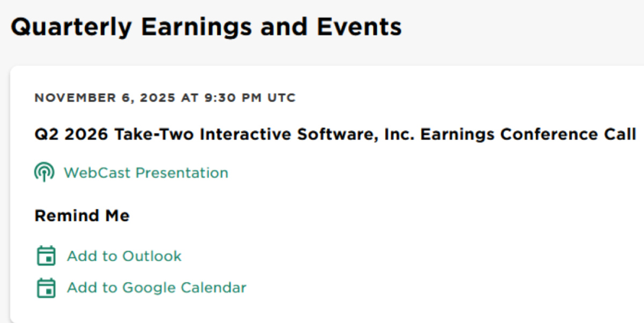Click the green antenna icon before WebCast Presentation

coord(43,172)
